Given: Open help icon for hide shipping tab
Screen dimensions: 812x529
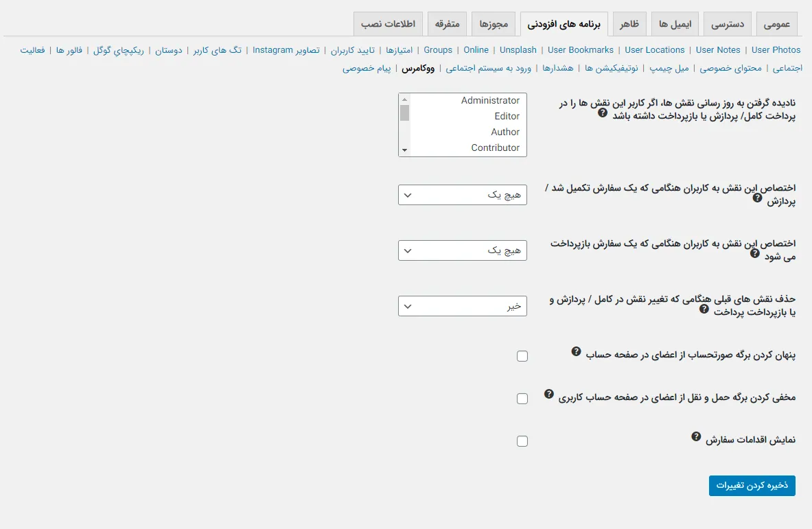Looking at the screenshot, I should click(548, 394).
